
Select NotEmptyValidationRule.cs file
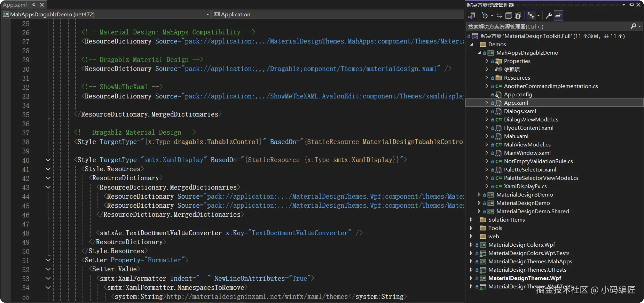tap(539, 161)
